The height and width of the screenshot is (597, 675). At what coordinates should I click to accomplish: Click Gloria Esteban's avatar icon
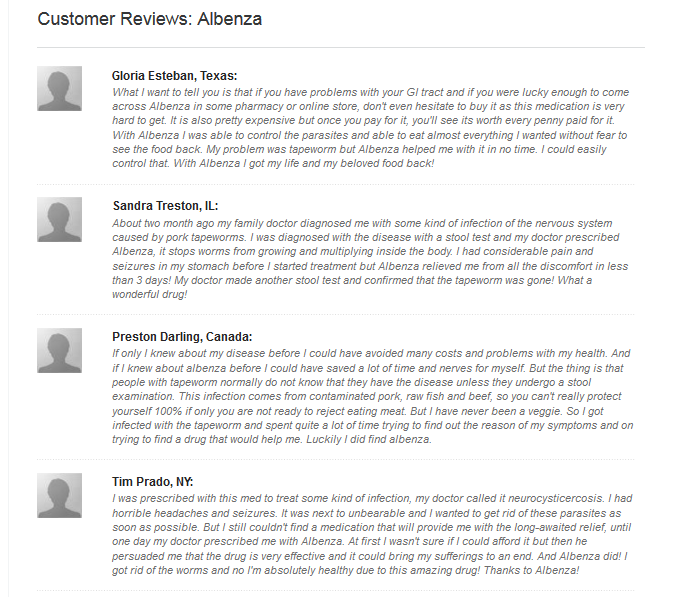(59, 89)
